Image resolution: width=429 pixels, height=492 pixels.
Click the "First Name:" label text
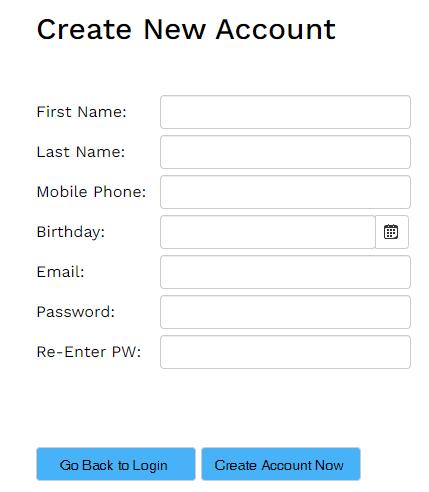tap(82, 112)
